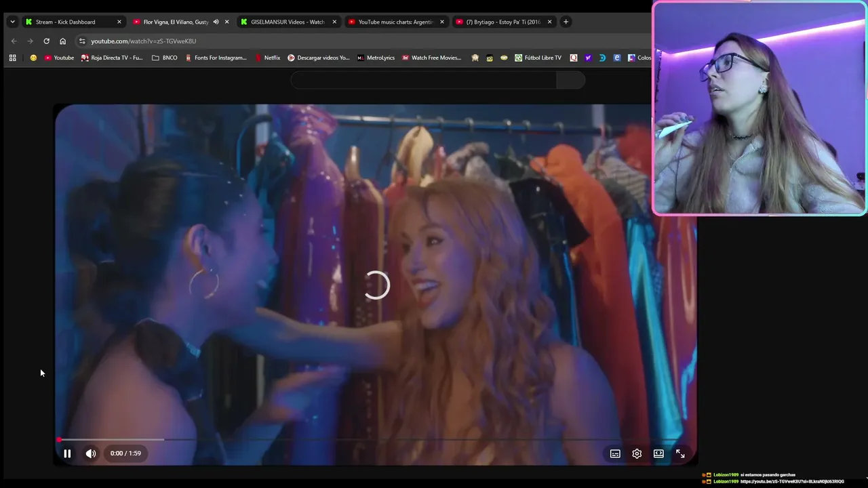
Task: Open the blue 'e' bookmark icon
Action: (617, 58)
